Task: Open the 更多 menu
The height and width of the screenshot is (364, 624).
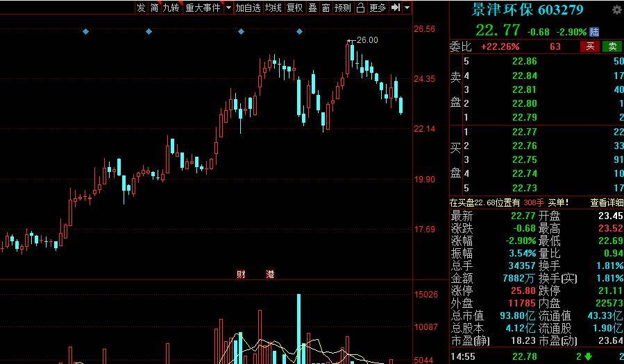Action: [378, 8]
